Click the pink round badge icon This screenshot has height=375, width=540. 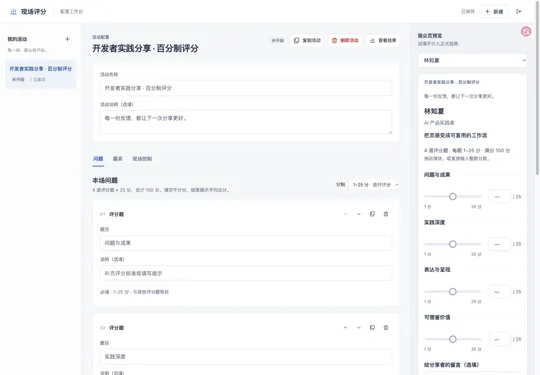coord(526,31)
